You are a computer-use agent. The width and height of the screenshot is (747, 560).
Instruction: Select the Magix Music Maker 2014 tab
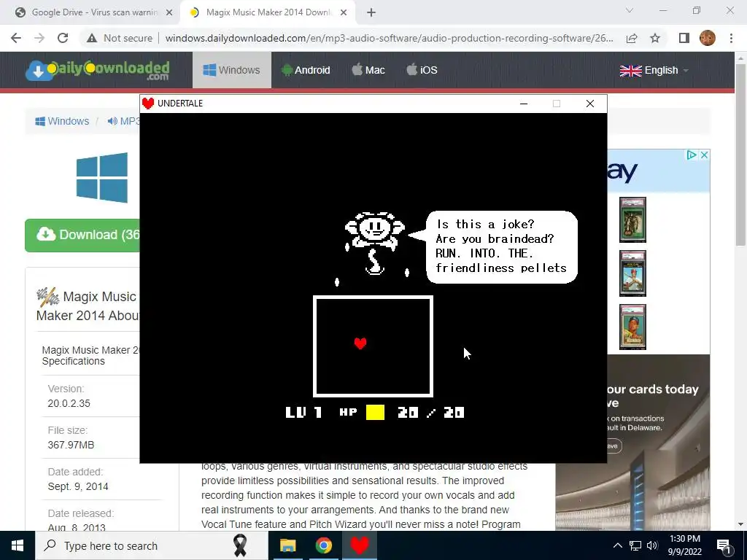(x=268, y=12)
